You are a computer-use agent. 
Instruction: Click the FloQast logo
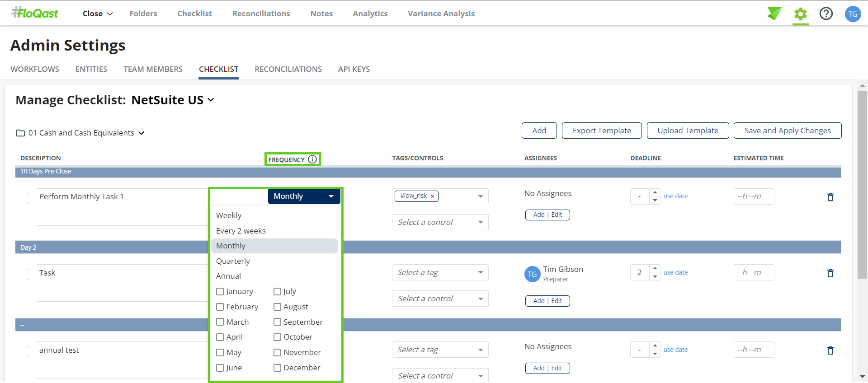(x=35, y=13)
